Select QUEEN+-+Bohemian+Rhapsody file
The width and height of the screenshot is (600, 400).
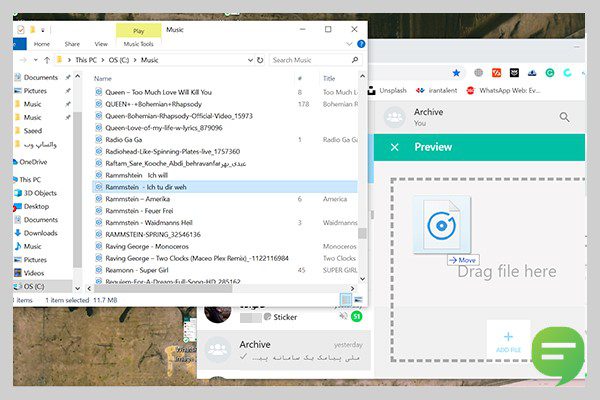pyautogui.click(x=153, y=104)
